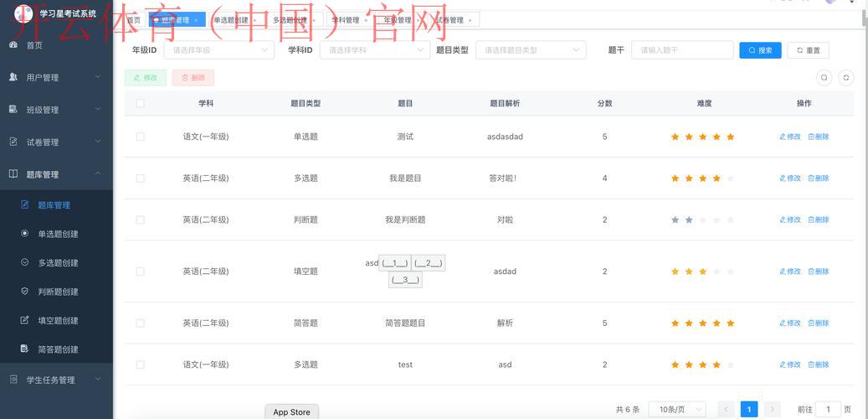Image resolution: width=868 pixels, height=419 pixels.
Task: Close the 题库管理 tab with its x
Action: pyautogui.click(x=195, y=20)
